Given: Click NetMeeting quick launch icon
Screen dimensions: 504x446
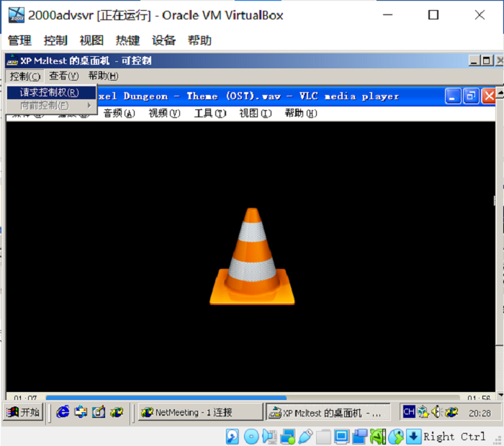Looking at the screenshot, I should (x=117, y=412).
